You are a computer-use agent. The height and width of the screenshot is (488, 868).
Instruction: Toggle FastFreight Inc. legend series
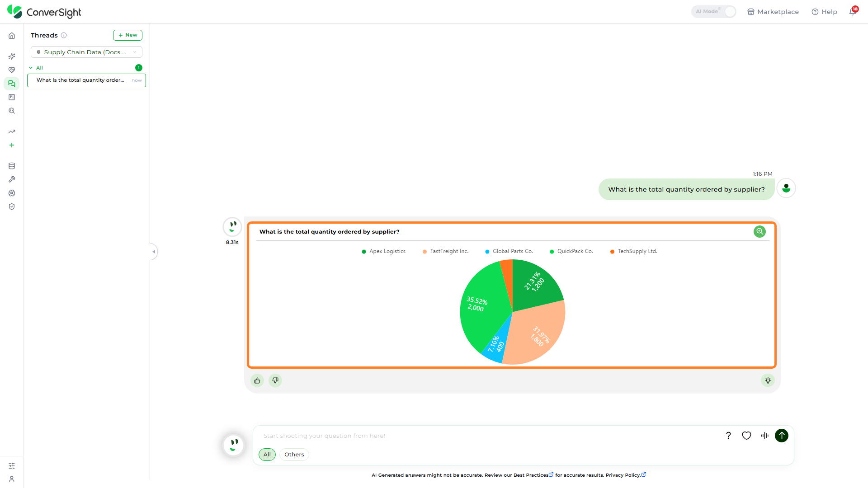(x=445, y=251)
